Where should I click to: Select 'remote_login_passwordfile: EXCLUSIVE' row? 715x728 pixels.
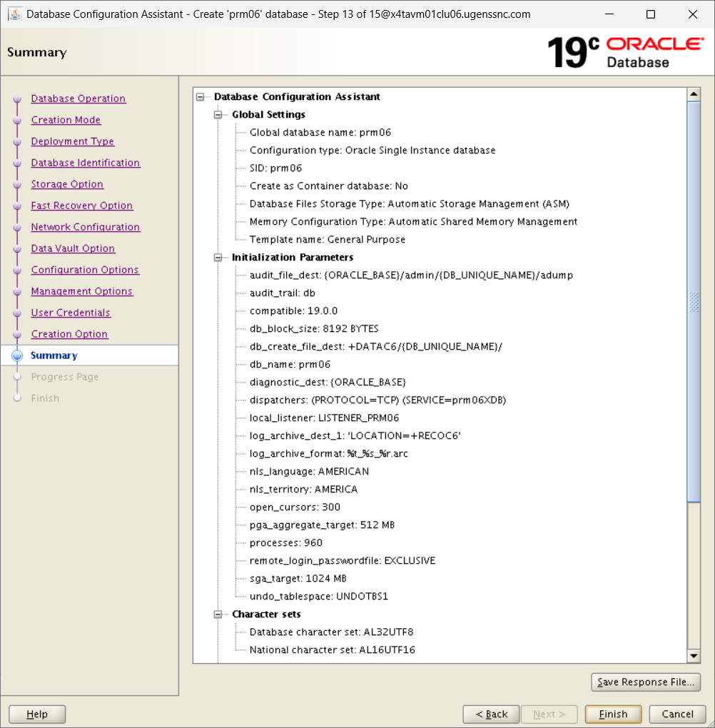click(x=343, y=561)
